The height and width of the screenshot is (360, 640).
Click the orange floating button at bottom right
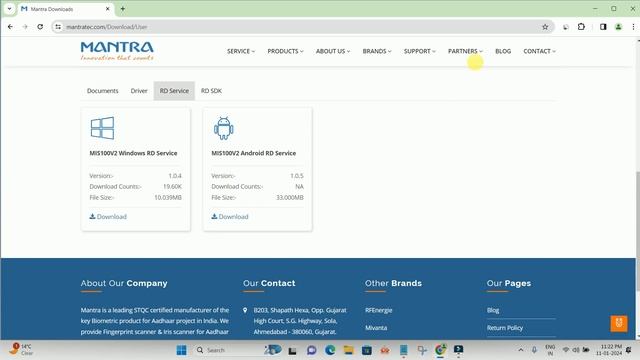pyautogui.click(x=619, y=323)
